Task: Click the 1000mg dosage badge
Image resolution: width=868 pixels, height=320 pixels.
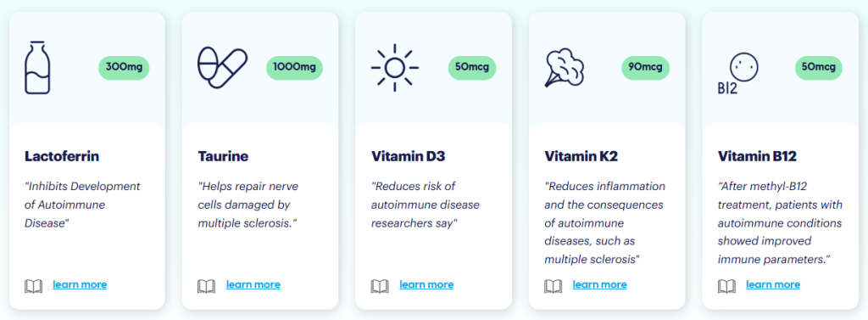Action: (294, 68)
